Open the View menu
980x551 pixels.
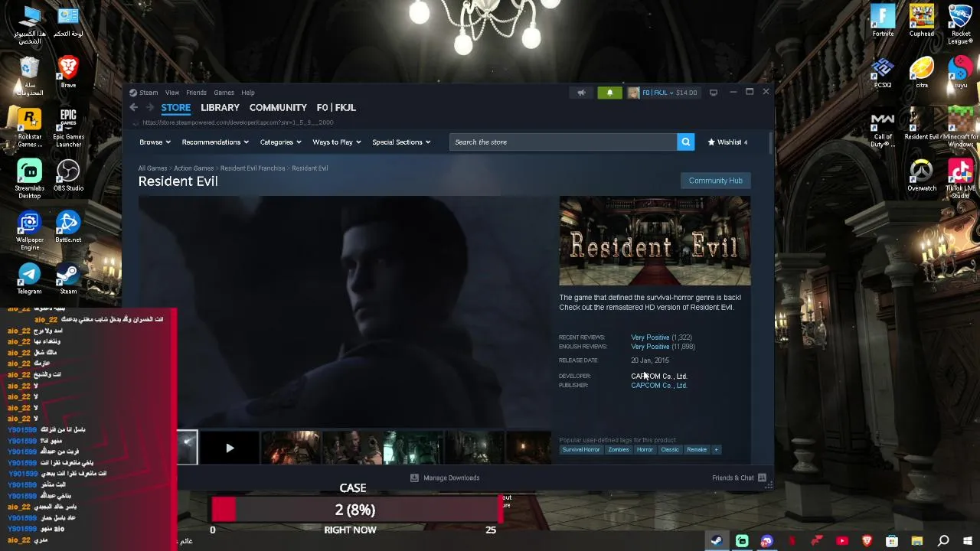click(x=172, y=93)
